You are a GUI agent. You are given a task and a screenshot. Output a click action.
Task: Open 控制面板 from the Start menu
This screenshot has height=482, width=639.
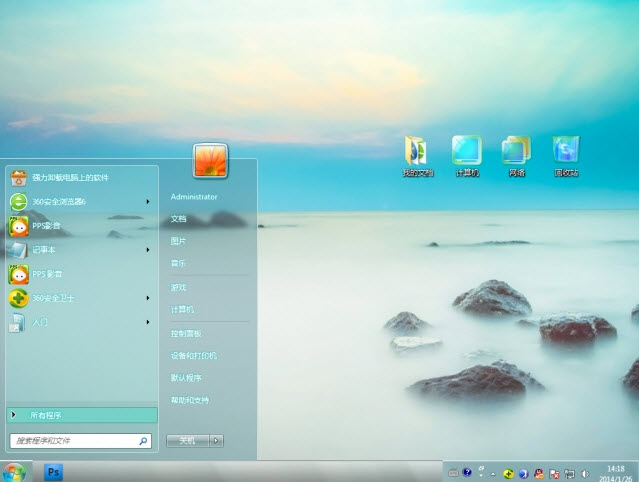click(186, 334)
